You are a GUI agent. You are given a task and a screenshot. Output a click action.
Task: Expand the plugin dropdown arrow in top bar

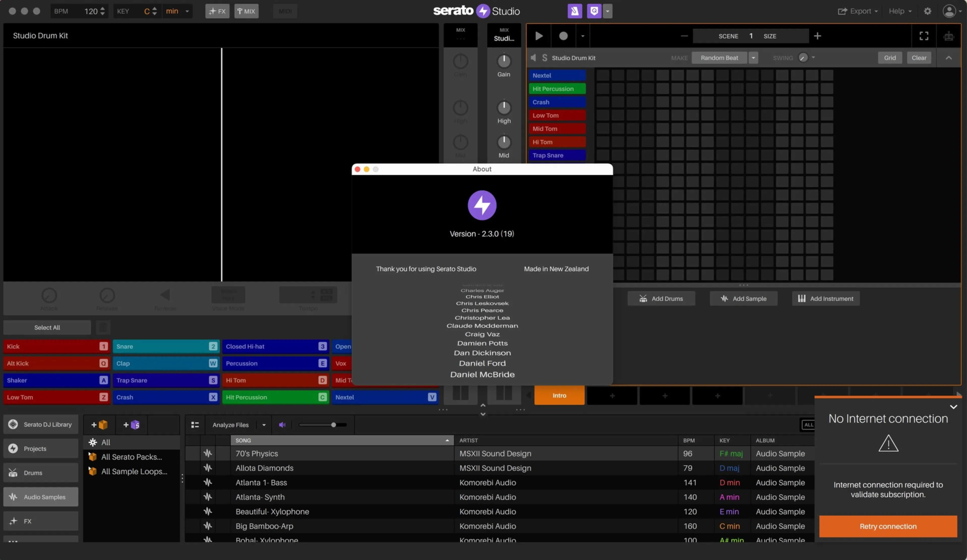pyautogui.click(x=607, y=11)
